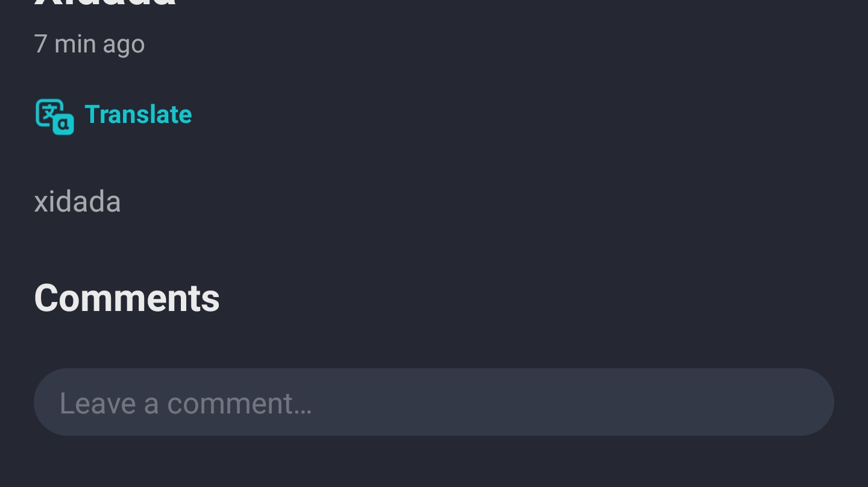Tap the post's translate symbol
The image size is (868, 487).
click(x=54, y=116)
